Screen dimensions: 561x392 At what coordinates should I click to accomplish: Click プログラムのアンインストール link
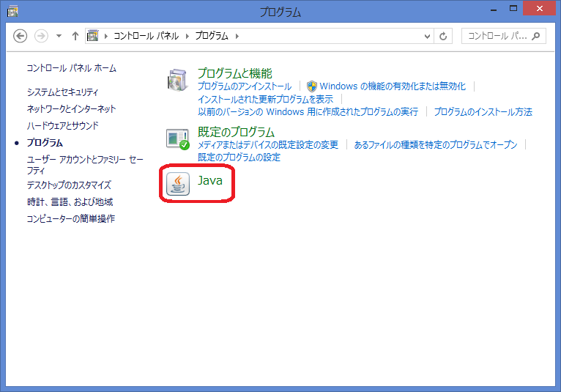tap(245, 86)
